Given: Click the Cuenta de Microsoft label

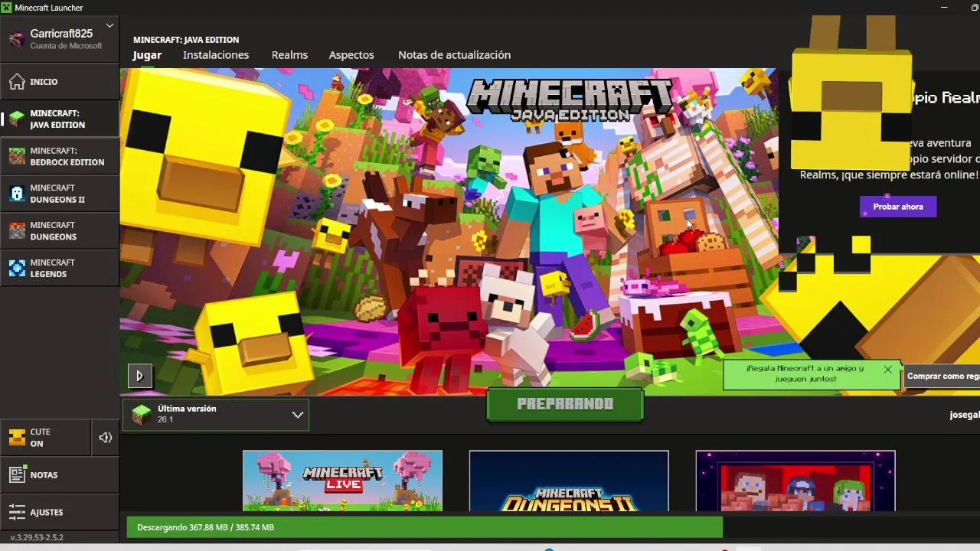Looking at the screenshot, I should pos(66,46).
